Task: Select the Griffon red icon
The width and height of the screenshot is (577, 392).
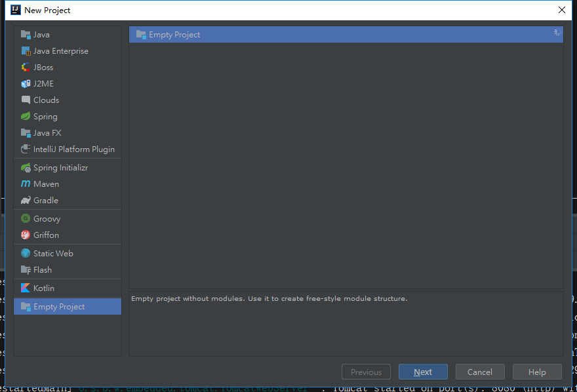Action: tap(26, 235)
